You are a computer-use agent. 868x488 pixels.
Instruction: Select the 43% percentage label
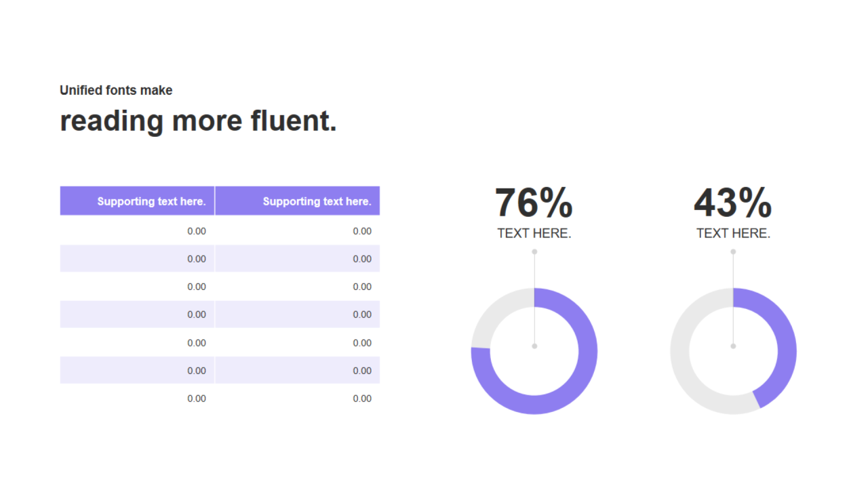click(732, 203)
